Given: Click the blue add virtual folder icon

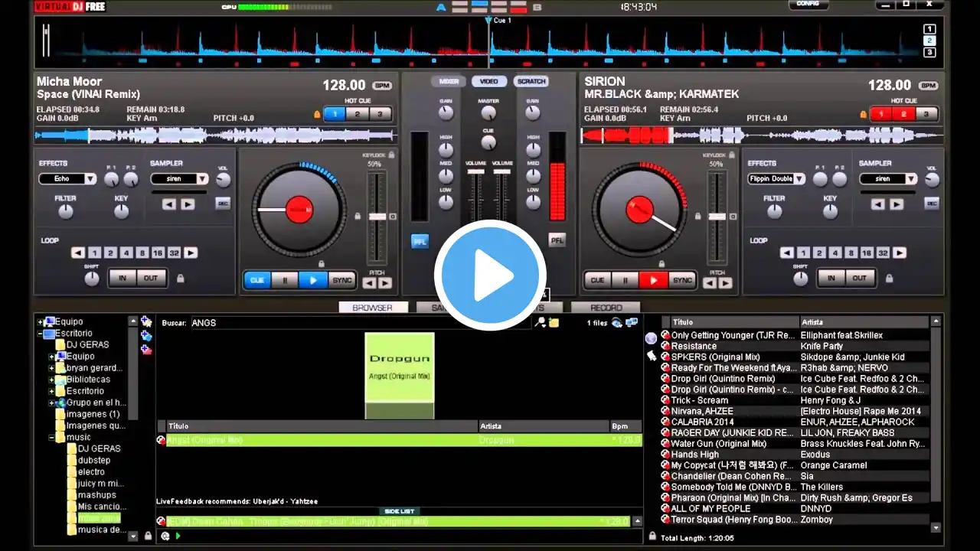Looking at the screenshot, I should click(x=146, y=336).
